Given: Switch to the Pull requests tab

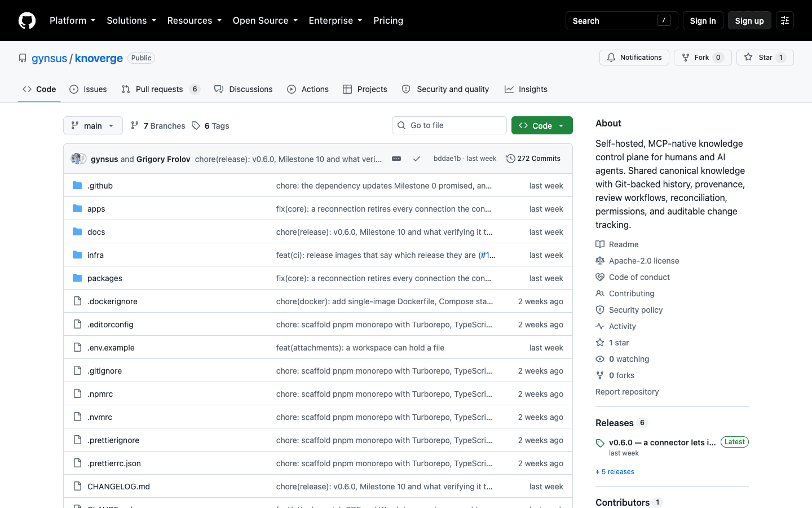Looking at the screenshot, I should click(x=161, y=89).
